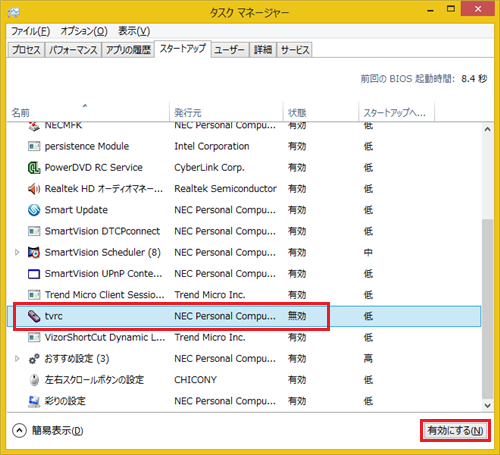Click the おすすめ設定 gears icon

(x=34, y=359)
